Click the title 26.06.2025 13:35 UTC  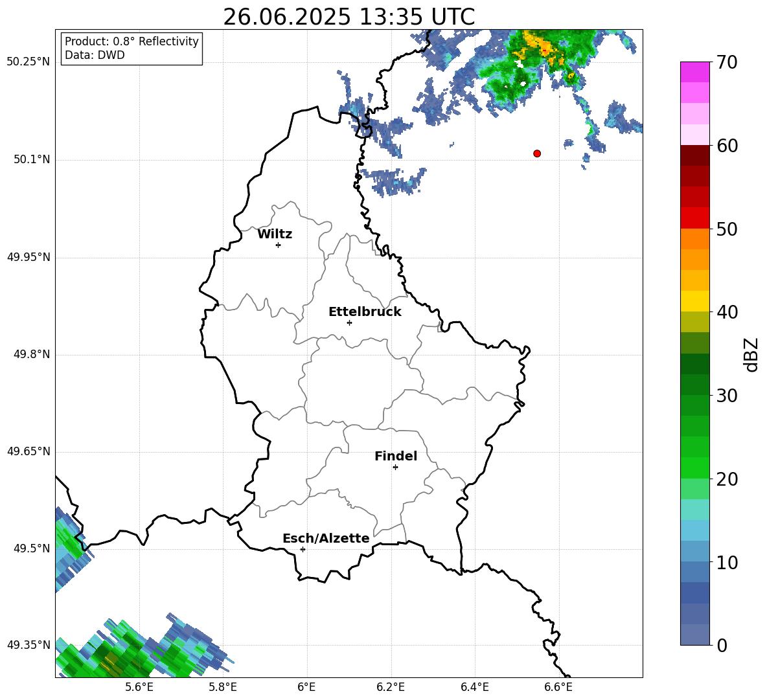[349, 17]
